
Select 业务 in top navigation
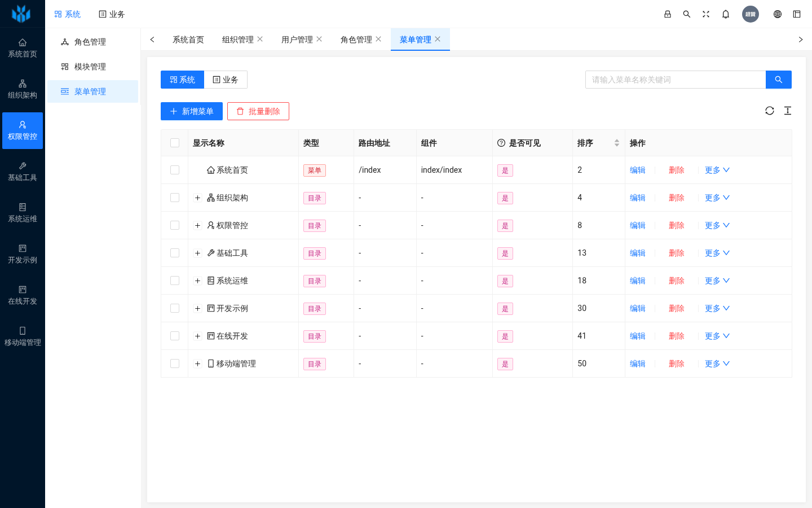112,14
